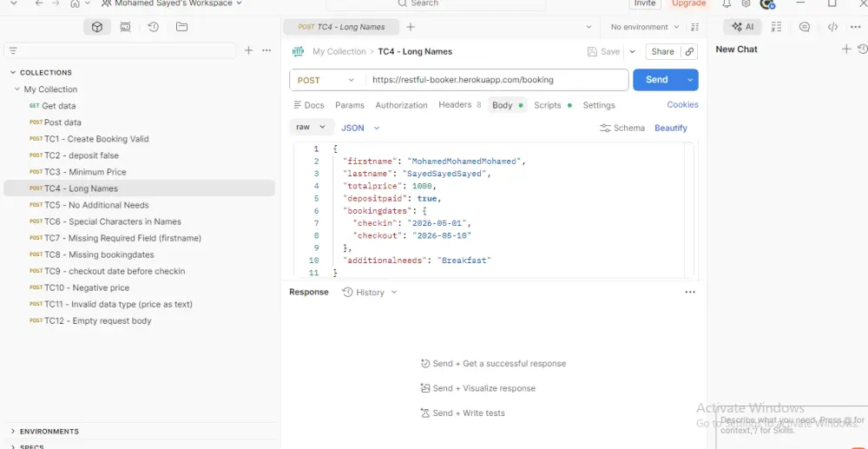
Task: Open a new request tab with plus icon
Action: (x=411, y=27)
